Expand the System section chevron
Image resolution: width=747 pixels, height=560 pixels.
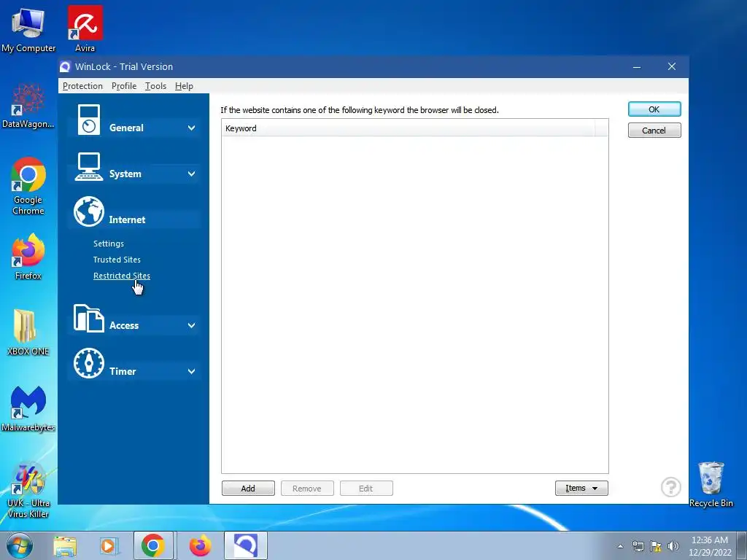[192, 174]
